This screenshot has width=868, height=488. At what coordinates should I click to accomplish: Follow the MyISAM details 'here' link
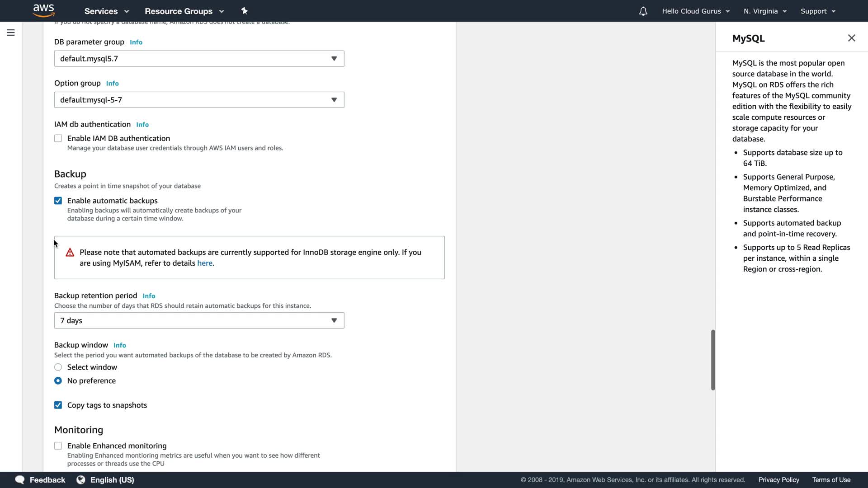click(x=204, y=263)
